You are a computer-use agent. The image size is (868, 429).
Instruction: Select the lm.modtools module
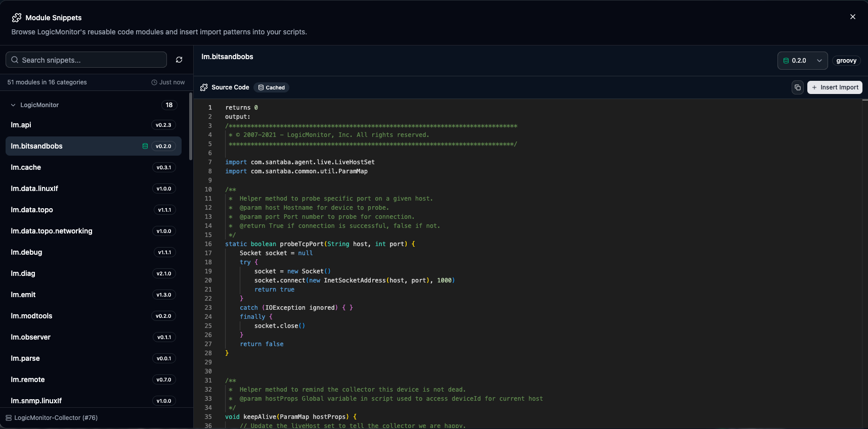pyautogui.click(x=94, y=316)
